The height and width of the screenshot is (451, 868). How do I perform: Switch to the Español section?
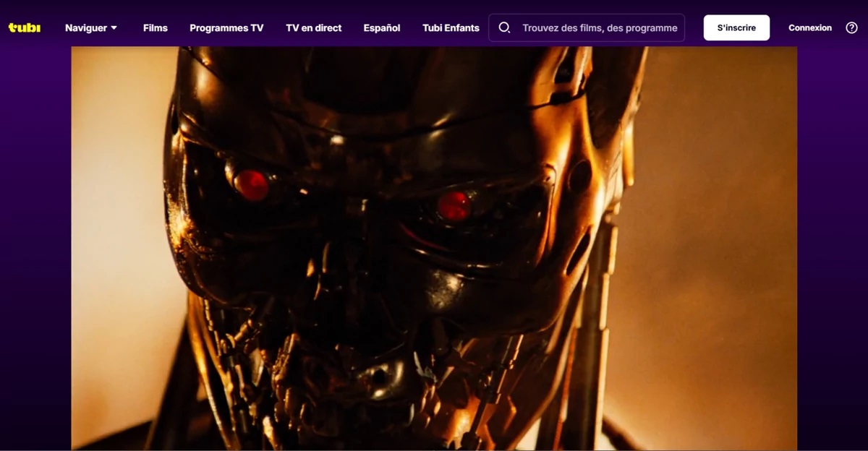pyautogui.click(x=381, y=27)
